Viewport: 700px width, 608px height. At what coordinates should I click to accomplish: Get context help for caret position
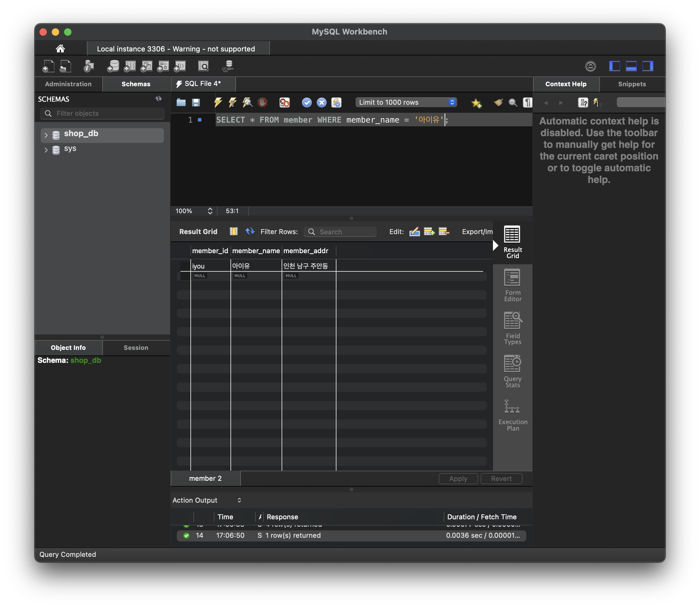click(583, 102)
